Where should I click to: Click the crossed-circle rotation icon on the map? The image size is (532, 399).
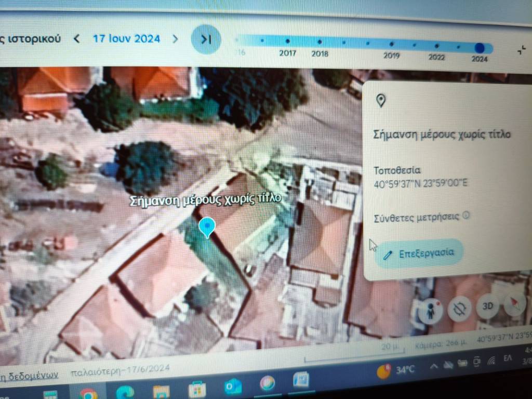click(x=459, y=309)
